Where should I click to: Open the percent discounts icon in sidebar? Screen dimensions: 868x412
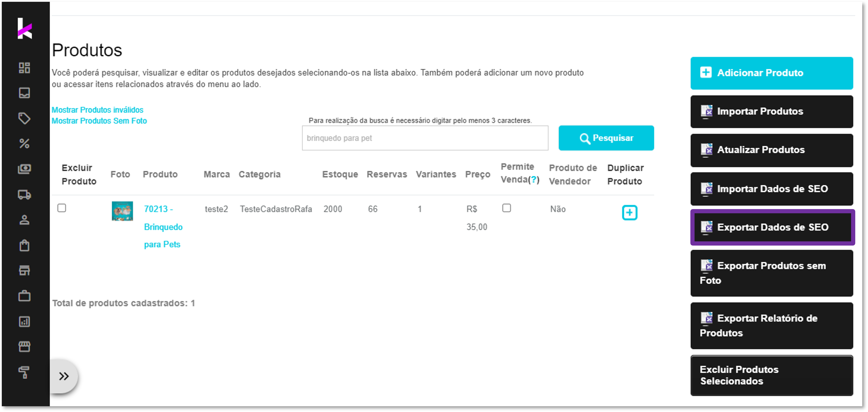click(24, 144)
